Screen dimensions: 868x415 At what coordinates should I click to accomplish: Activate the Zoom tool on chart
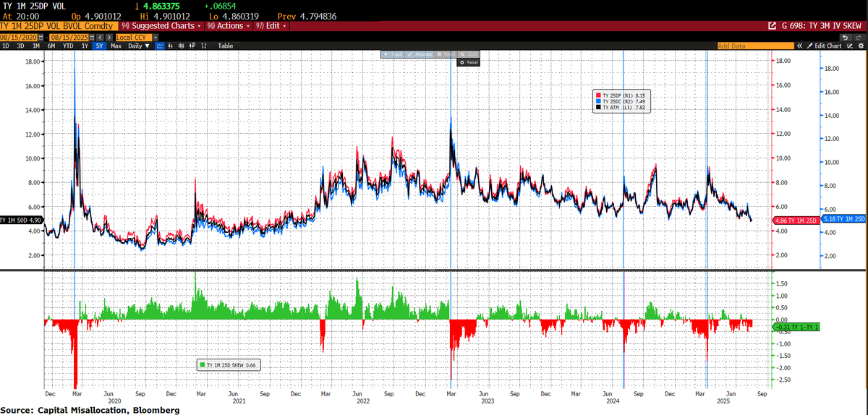point(469,54)
